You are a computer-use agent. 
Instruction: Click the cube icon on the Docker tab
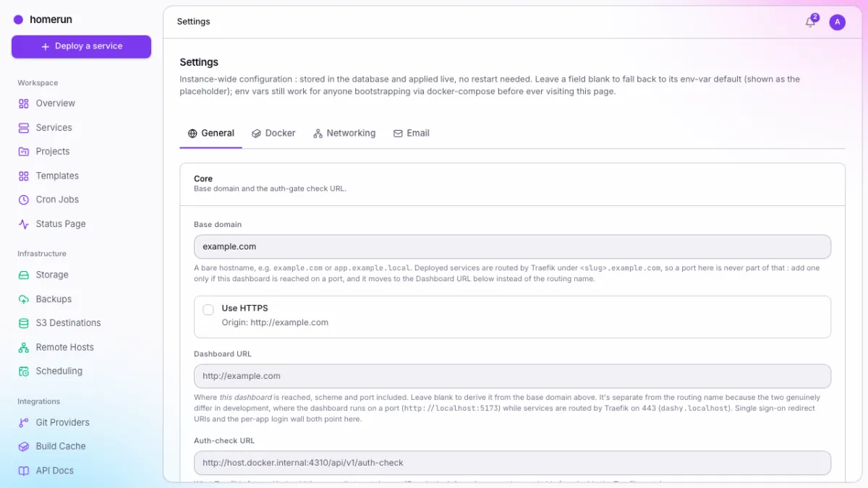(256, 134)
